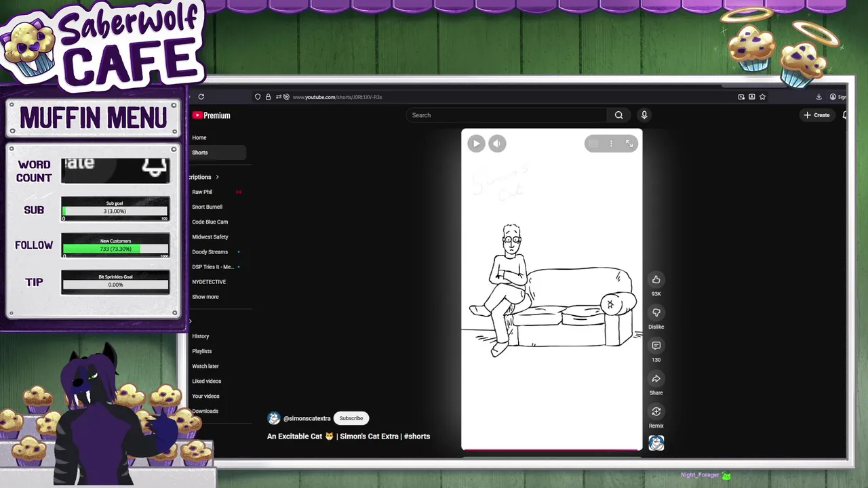Share the Short
The width and height of the screenshot is (868, 488).
click(656, 379)
